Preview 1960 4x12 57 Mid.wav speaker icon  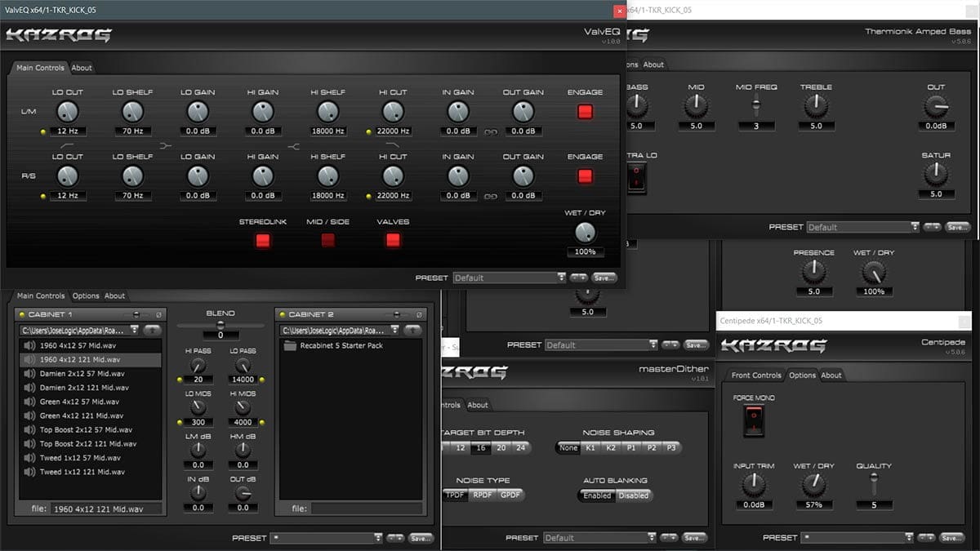pos(29,345)
